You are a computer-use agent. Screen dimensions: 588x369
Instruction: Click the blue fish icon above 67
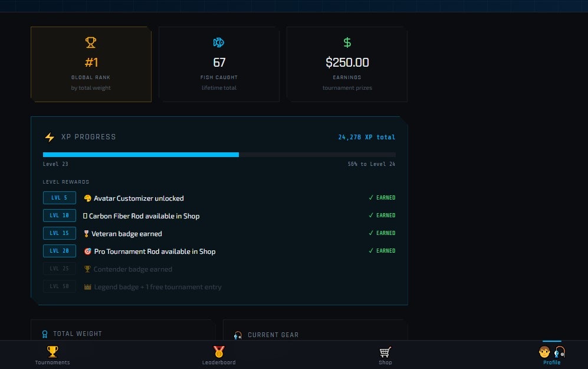[x=219, y=43]
